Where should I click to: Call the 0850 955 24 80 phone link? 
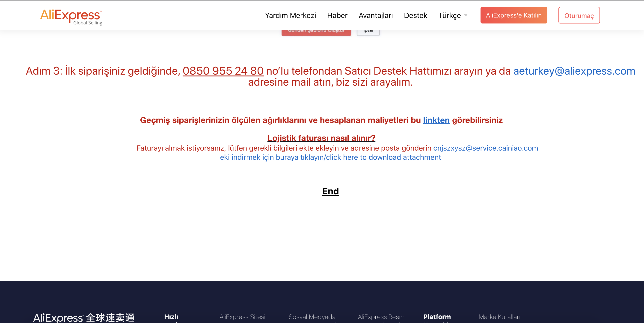coord(223,71)
